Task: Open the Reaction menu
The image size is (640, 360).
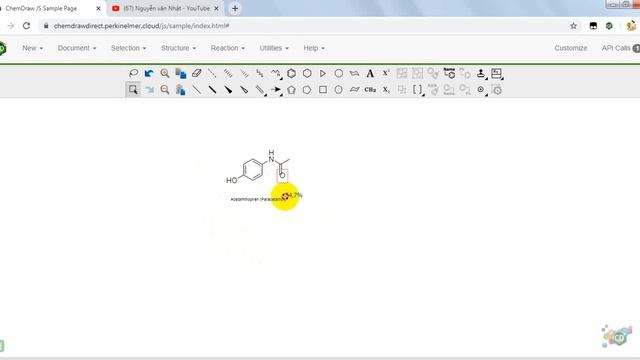Action: pos(228,48)
